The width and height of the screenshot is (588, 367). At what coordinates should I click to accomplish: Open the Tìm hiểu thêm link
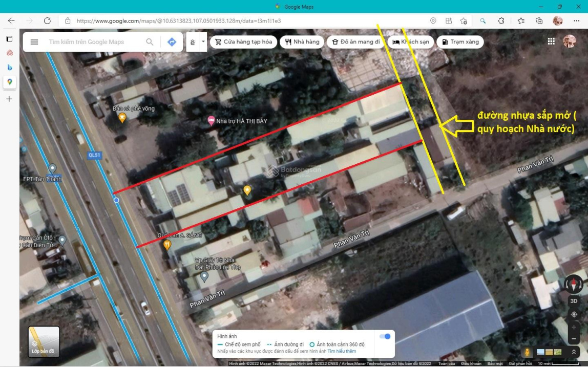click(342, 351)
